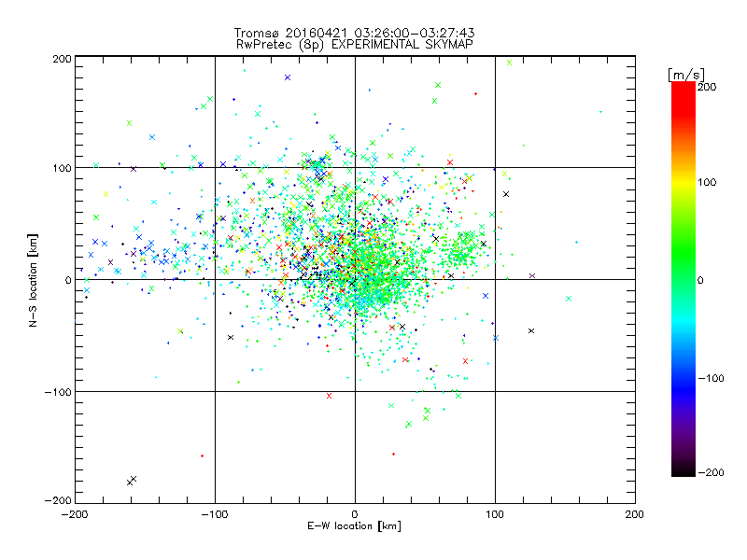
Task: Click the colorbar label '100' positive value
Action: click(x=707, y=182)
